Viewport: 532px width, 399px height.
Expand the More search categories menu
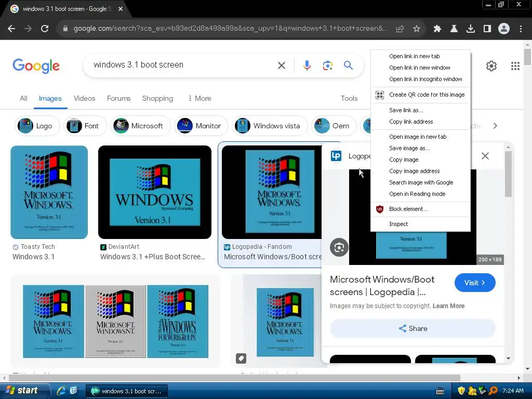pyautogui.click(x=199, y=98)
